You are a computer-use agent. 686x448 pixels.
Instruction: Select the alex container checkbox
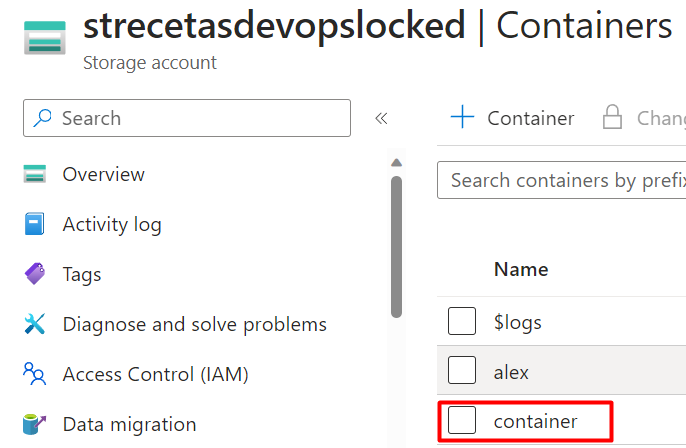[x=462, y=370]
